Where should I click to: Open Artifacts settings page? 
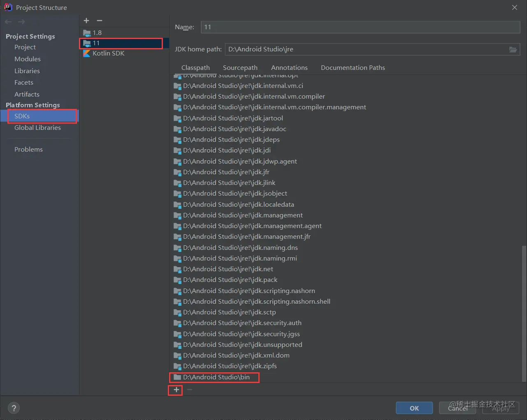27,95
